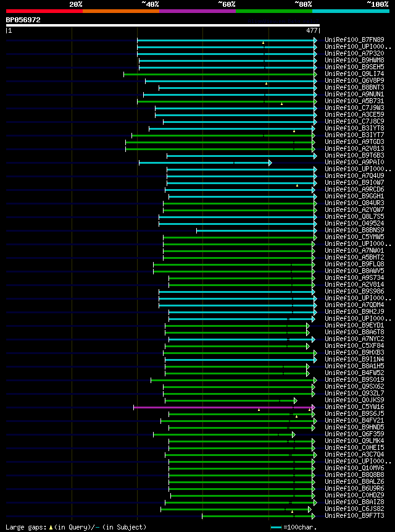395x532 pixels.
Task: Select the UniRef100_C7J9W3 label
Action: (354, 108)
